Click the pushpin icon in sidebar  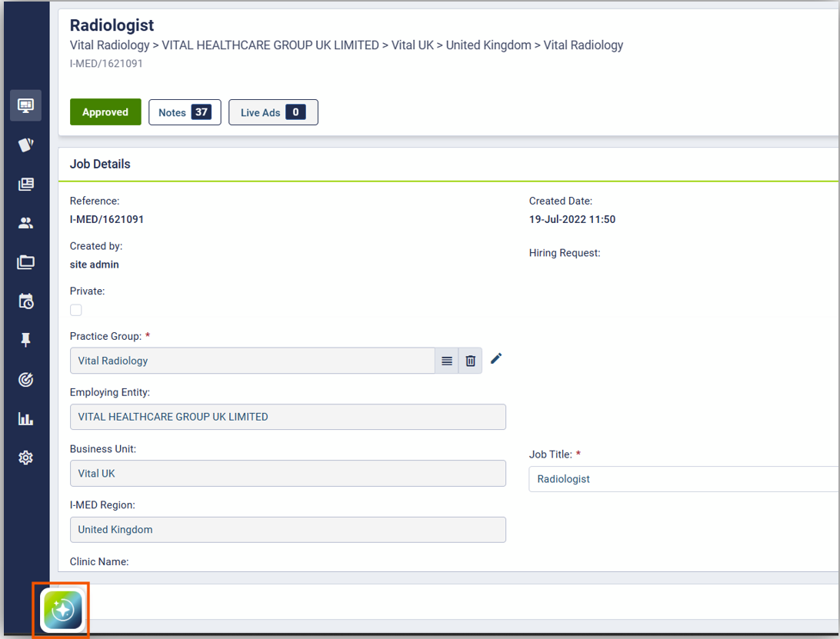[x=25, y=340]
